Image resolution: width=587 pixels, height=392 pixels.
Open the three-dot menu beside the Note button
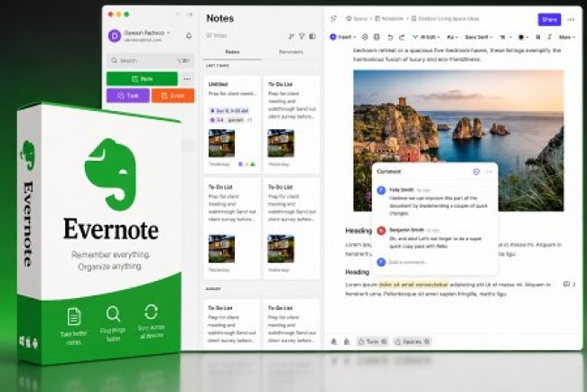[x=187, y=79]
